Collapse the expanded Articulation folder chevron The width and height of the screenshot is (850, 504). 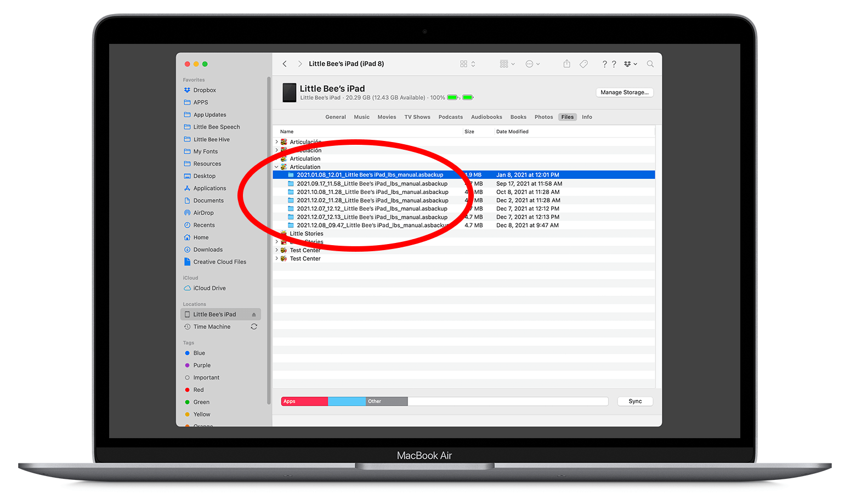[x=276, y=167]
